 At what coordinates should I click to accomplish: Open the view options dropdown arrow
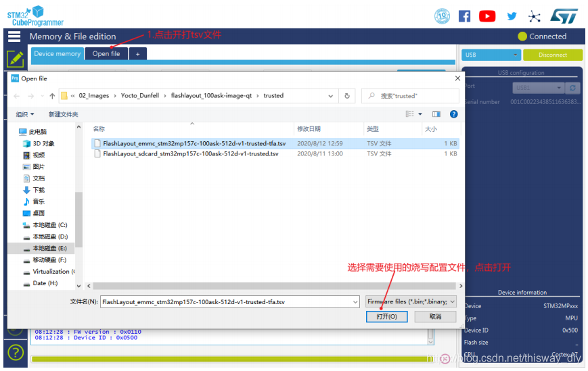point(420,114)
